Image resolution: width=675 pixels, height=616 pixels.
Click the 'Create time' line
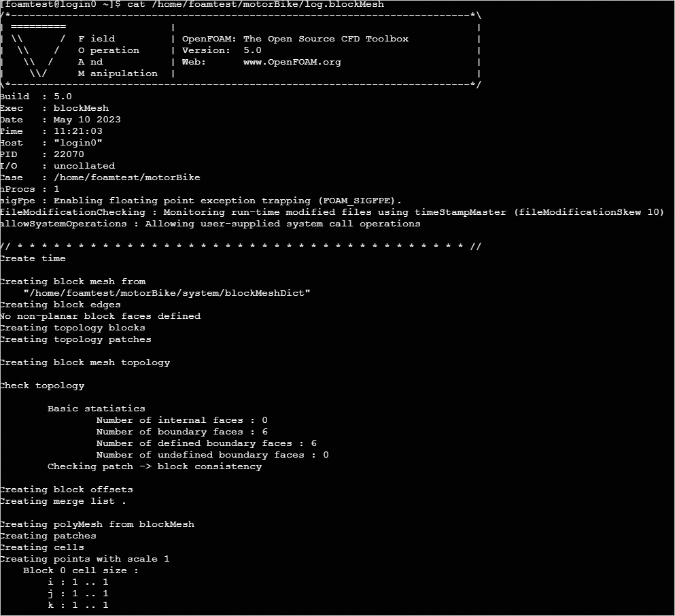(33, 258)
